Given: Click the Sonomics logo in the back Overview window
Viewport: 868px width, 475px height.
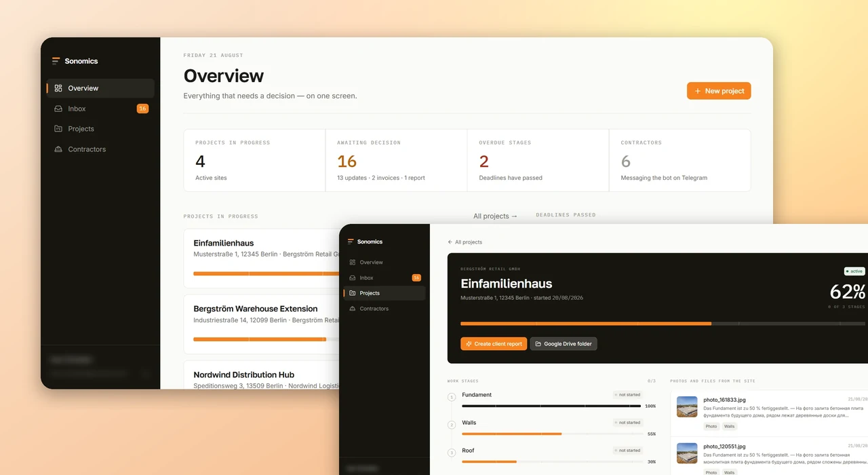Looking at the screenshot, I should (75, 61).
